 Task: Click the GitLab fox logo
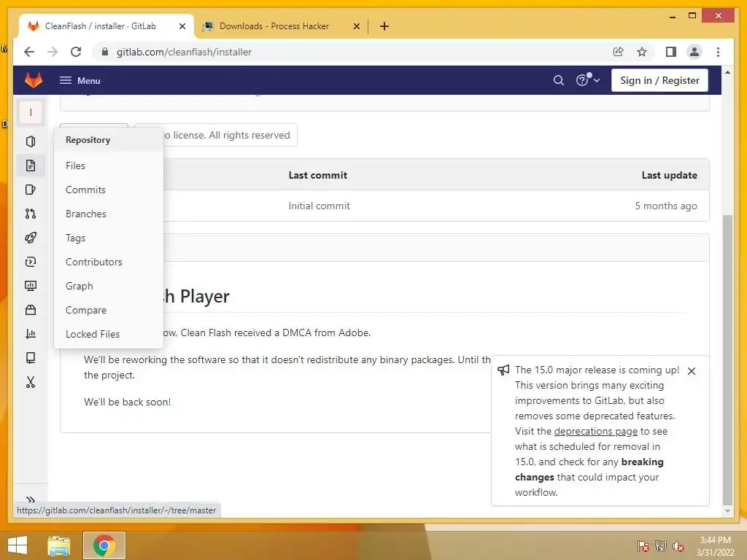pos(34,80)
